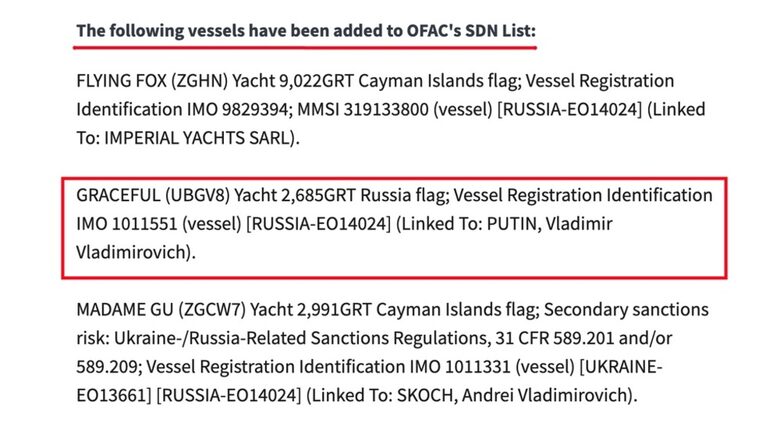Click the GRACEFUL vessel name
Image resolution: width=780 pixels, height=430 pixels.
(x=118, y=195)
